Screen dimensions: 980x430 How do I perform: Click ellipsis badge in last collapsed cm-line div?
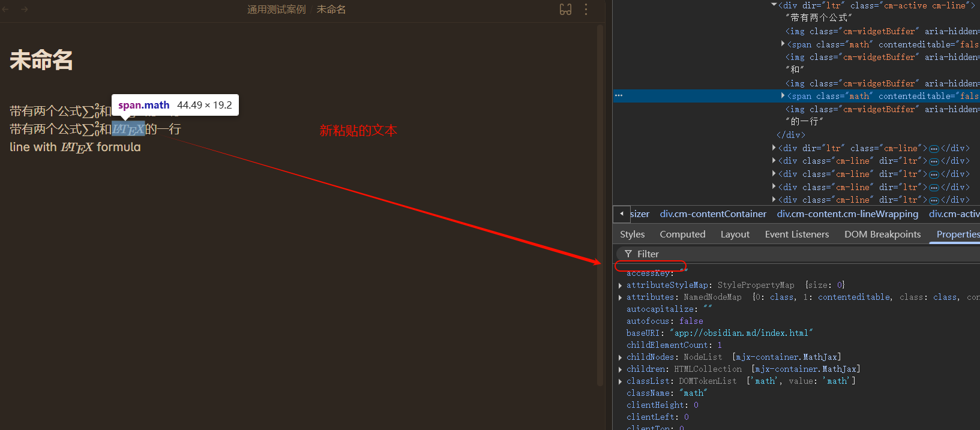point(934,200)
